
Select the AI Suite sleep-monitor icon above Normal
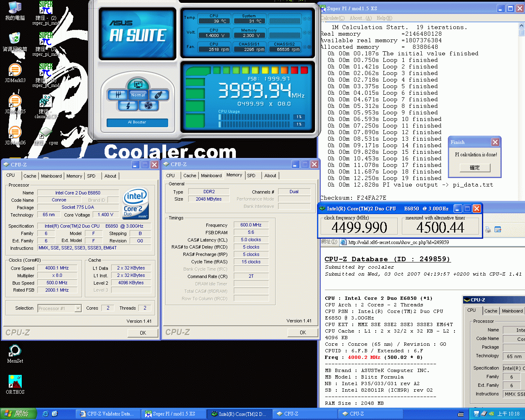pyautogui.click(x=137, y=84)
